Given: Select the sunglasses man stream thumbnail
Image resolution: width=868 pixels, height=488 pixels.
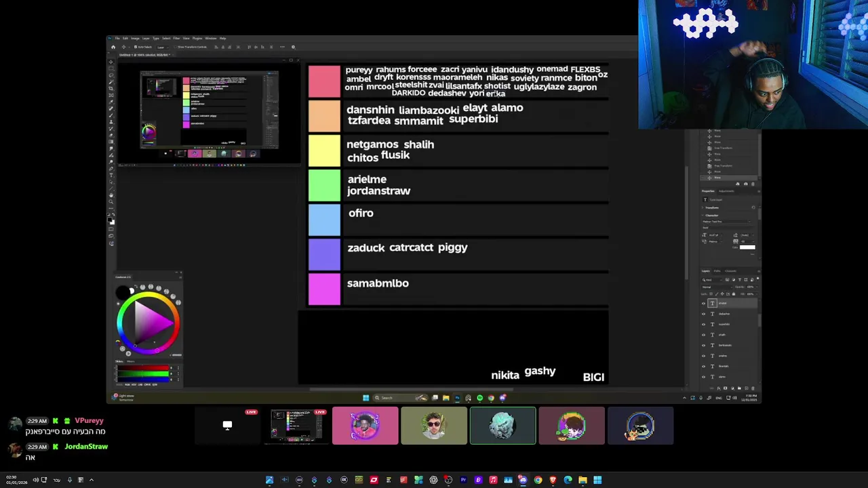Looking at the screenshot, I should (434, 426).
